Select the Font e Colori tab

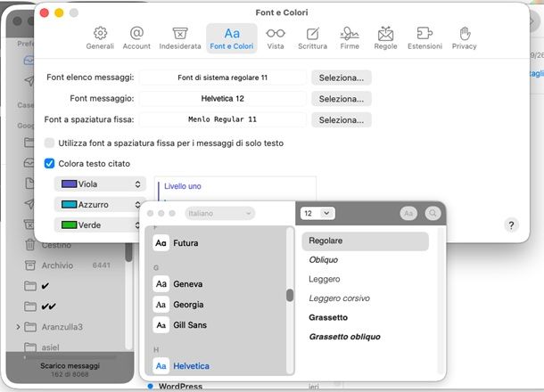point(232,38)
